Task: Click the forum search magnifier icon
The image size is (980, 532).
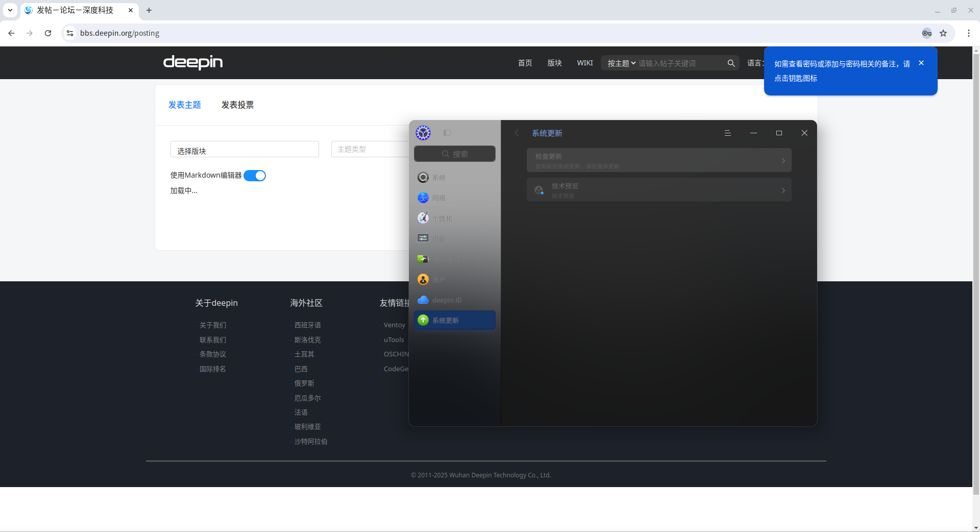Action: coord(731,63)
